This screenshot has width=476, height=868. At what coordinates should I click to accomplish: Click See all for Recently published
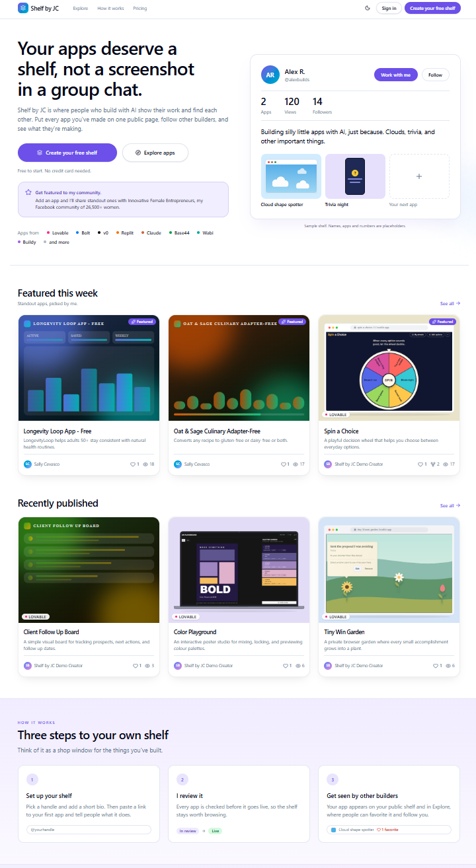click(x=450, y=505)
